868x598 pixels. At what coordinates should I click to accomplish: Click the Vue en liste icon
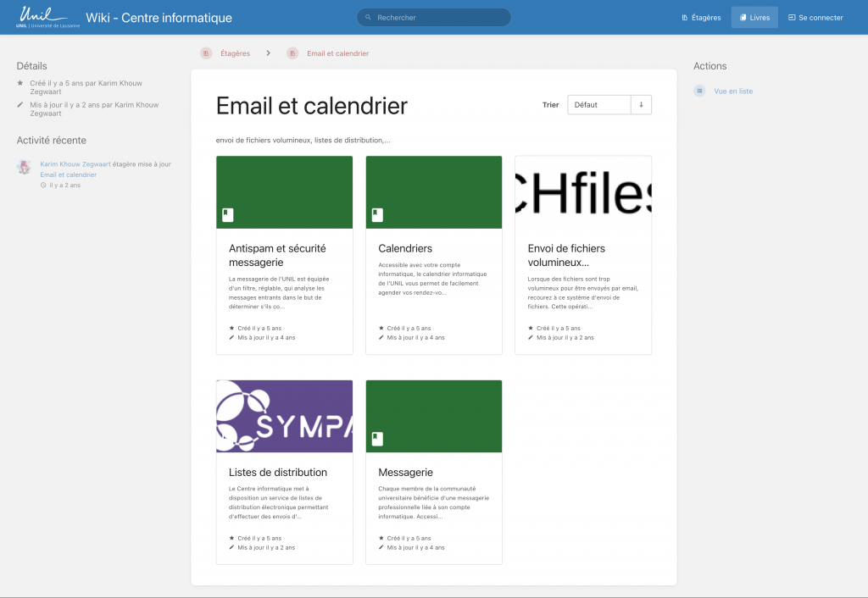699,91
